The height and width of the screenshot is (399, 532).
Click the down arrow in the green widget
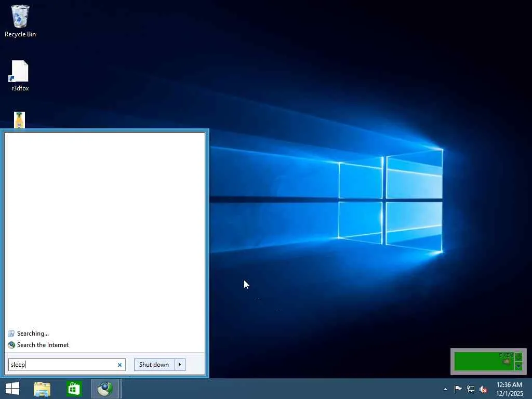pyautogui.click(x=518, y=366)
